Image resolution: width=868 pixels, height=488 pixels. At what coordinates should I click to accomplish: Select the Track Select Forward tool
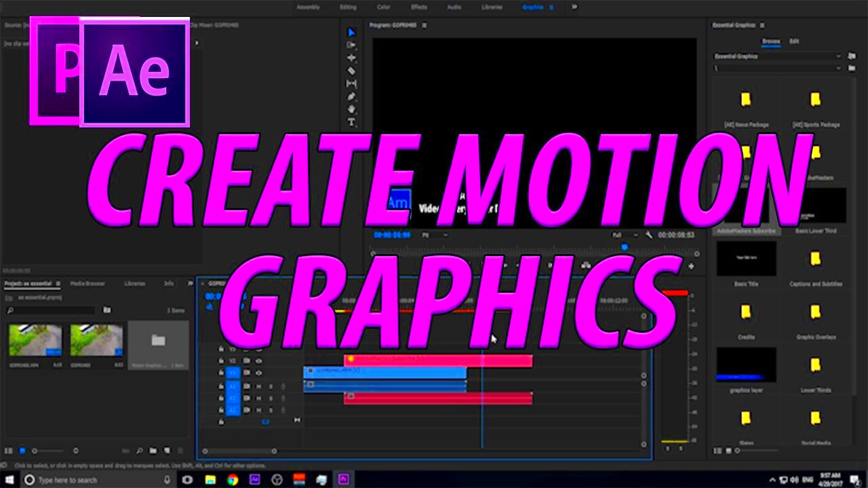point(351,45)
